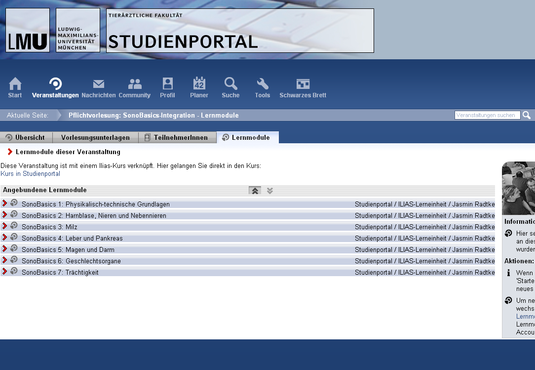Collapse all Lernmodule with double up arrow
Image resolution: width=535 pixels, height=370 pixels.
click(x=255, y=190)
